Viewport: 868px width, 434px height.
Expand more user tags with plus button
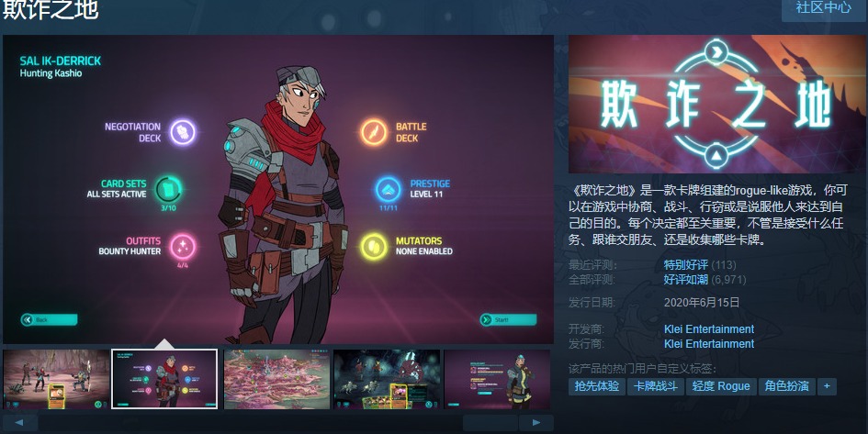[827, 386]
